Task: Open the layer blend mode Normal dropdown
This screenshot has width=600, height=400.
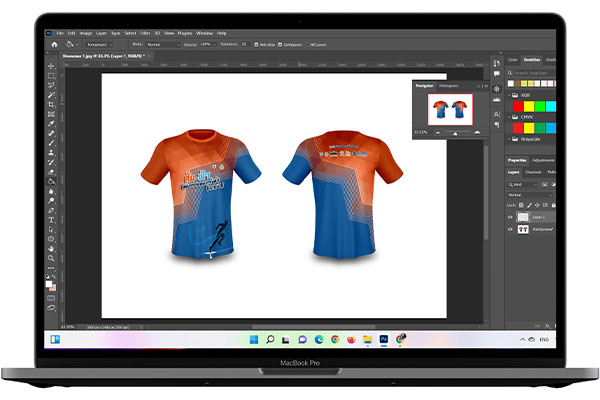Action: [530, 195]
